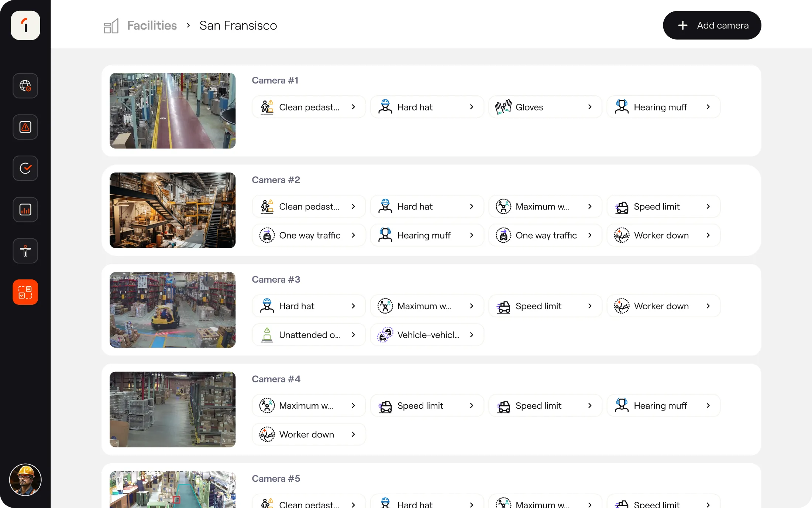The image size is (812, 508).
Task: Click the Add camera button
Action: pos(712,25)
